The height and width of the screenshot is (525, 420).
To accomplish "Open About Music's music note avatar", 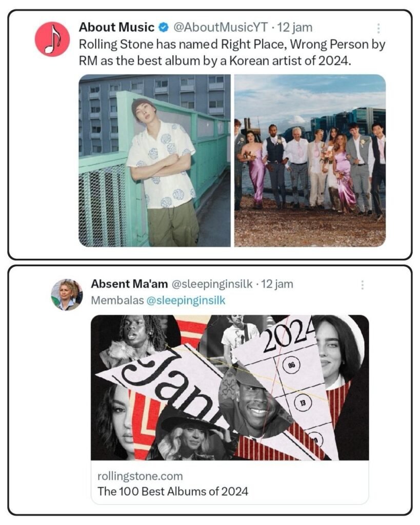I will point(52,39).
